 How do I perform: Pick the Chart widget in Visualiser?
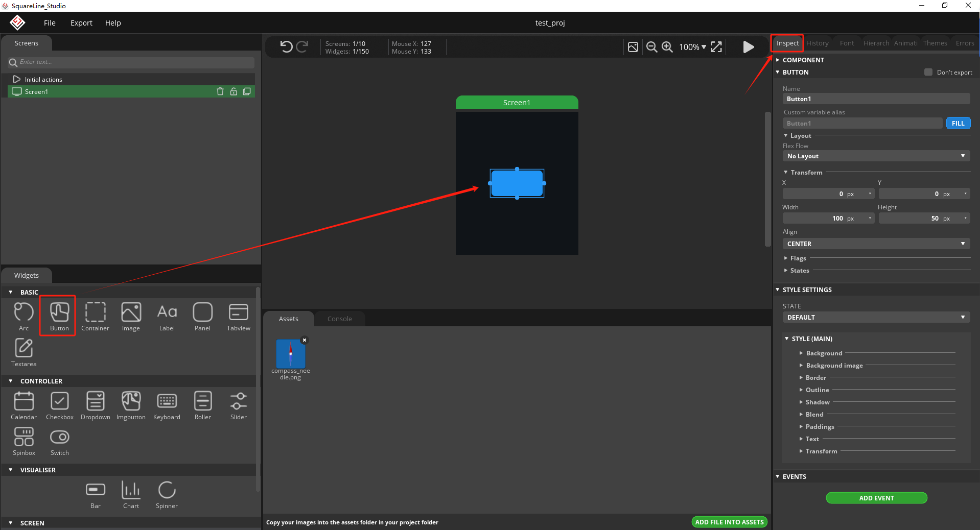click(131, 490)
